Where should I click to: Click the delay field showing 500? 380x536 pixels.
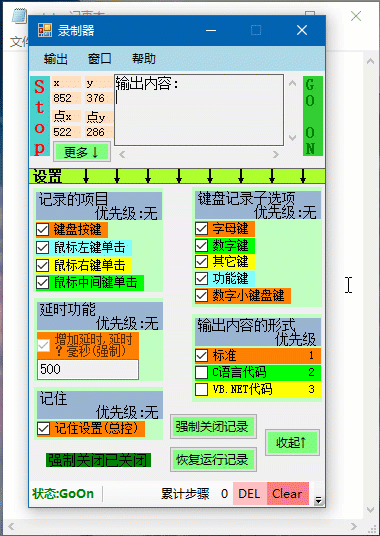click(88, 369)
